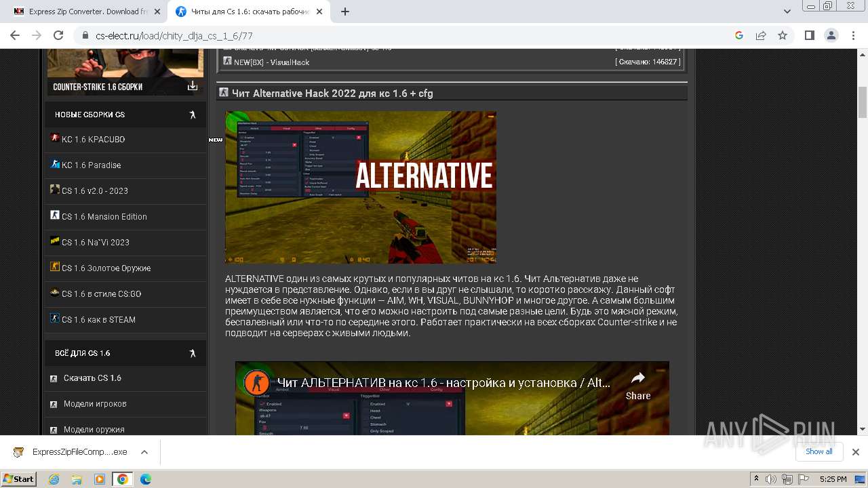The image size is (868, 488).
Task: Play the Чит АЛЬТЕРНАТИВ YouTube video
Action: pyautogui.click(x=452, y=400)
